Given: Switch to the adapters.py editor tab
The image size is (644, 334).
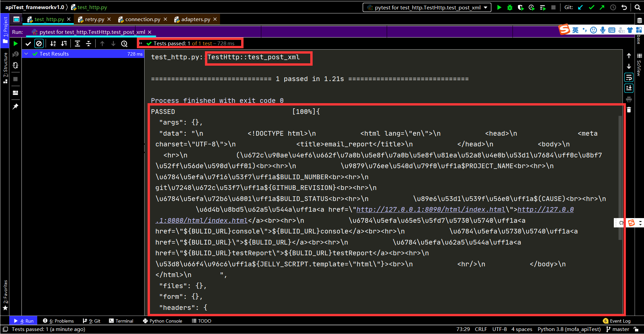Looking at the screenshot, I should pos(196,19).
